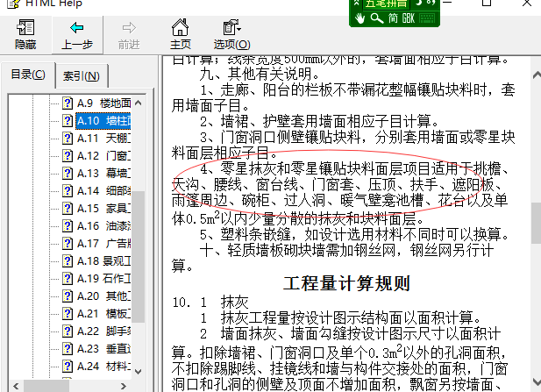Click the line 10.1 抹灰
This screenshot has width=541, height=392.
210,303
